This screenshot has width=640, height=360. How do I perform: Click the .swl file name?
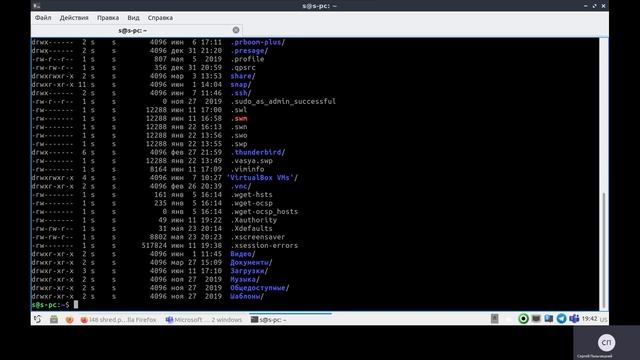[239, 110]
